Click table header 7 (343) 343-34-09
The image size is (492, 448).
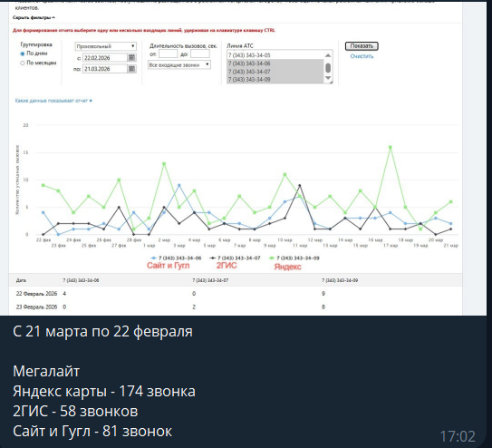340,280
